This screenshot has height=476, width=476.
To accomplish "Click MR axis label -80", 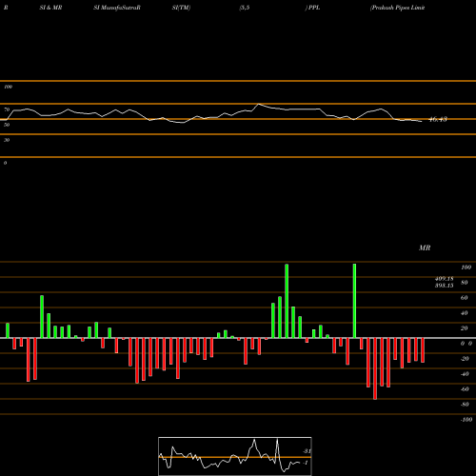I will [x=465, y=405].
